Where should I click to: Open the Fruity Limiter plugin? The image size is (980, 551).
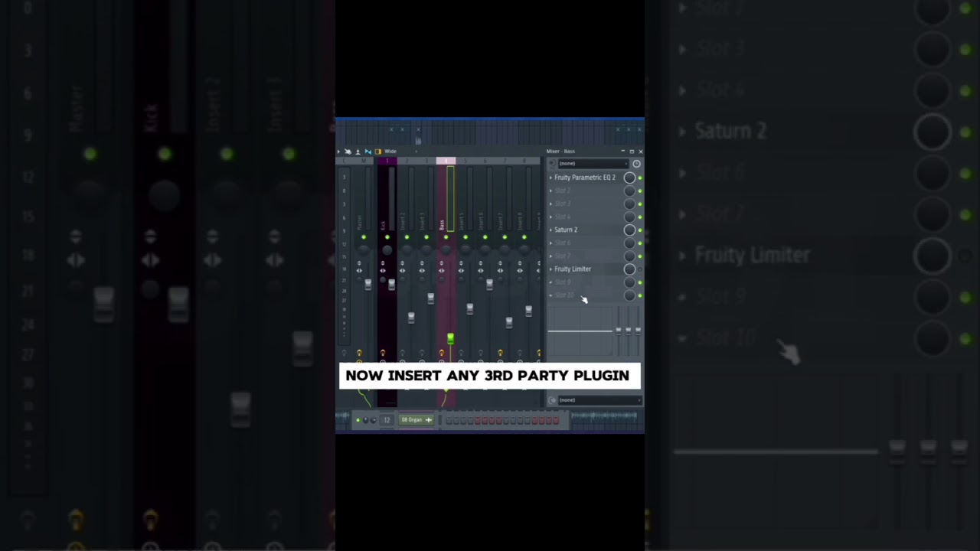573,269
